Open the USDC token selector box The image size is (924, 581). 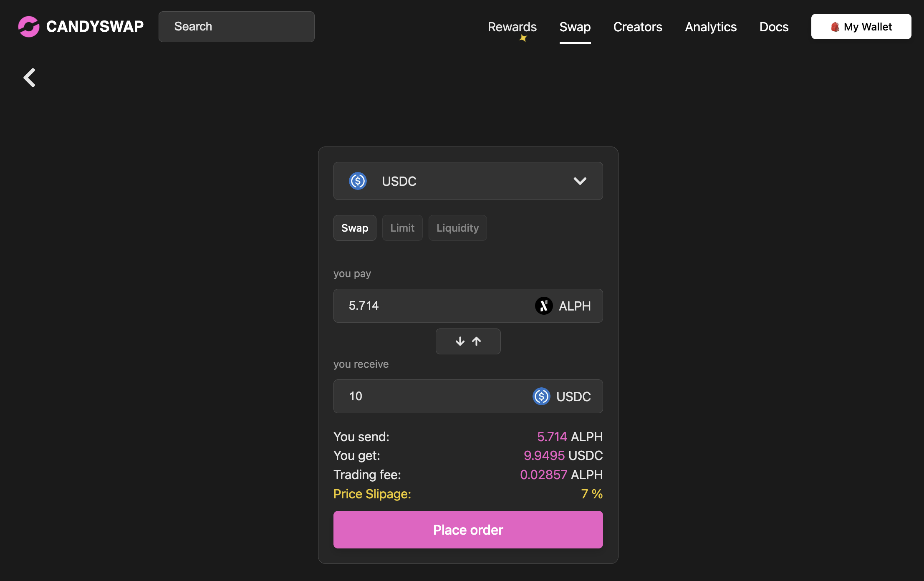point(468,181)
